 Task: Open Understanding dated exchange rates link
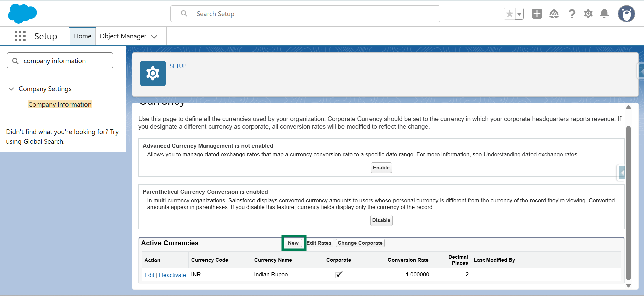click(530, 154)
